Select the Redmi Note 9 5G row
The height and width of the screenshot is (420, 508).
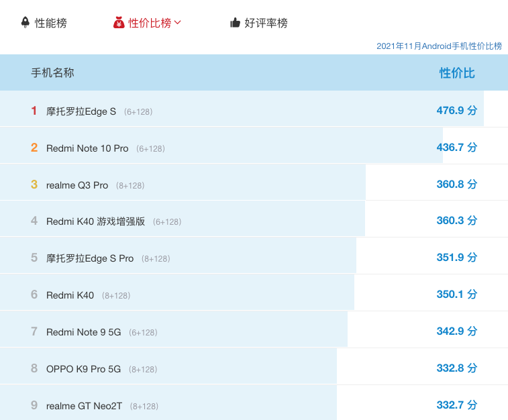click(254, 329)
